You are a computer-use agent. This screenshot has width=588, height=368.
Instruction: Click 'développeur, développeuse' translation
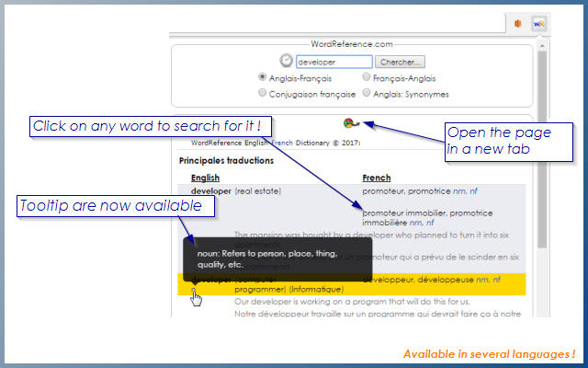(418, 280)
